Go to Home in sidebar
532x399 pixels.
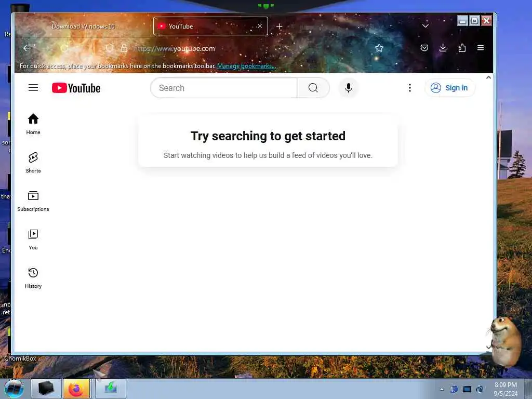[33, 124]
